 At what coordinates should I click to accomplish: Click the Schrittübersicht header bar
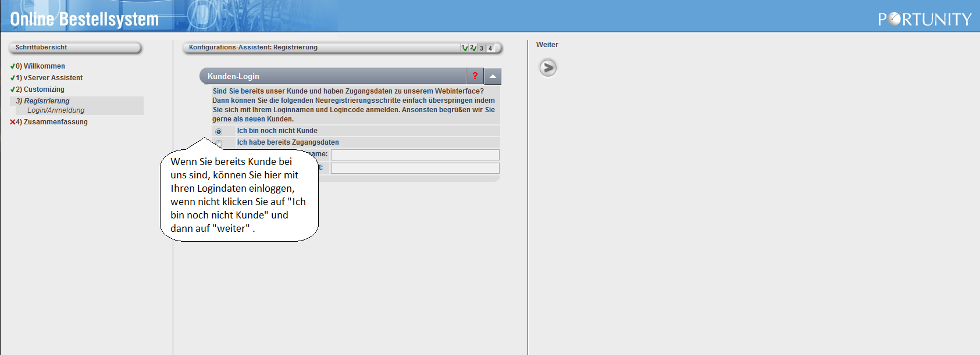tap(75, 48)
